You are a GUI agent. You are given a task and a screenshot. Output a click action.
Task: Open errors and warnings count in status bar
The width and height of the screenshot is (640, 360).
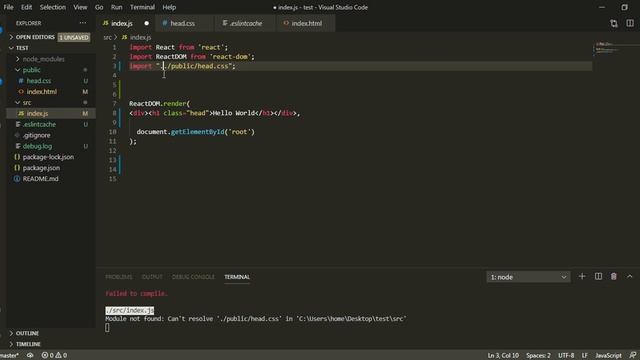[54, 356]
